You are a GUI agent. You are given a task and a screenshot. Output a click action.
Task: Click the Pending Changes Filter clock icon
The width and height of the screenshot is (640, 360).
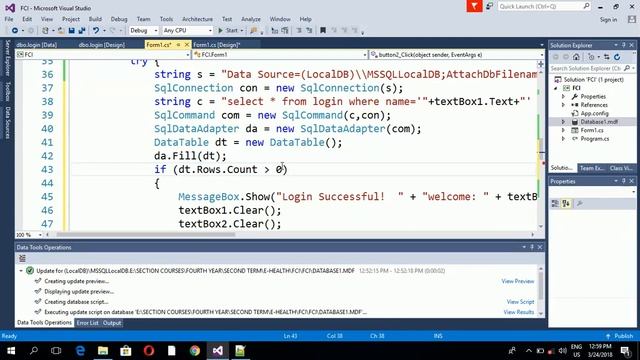pos(591,57)
